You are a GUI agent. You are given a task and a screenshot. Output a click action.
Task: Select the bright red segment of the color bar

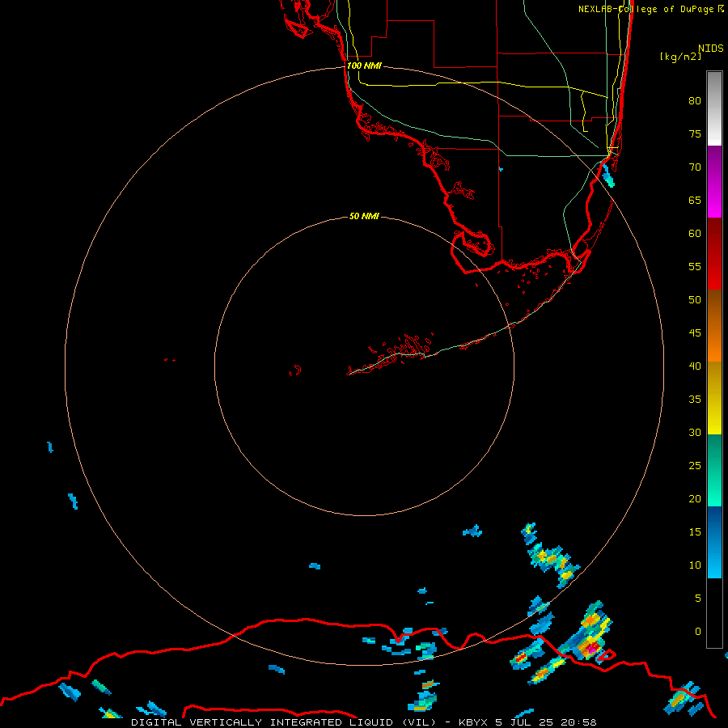click(x=714, y=254)
